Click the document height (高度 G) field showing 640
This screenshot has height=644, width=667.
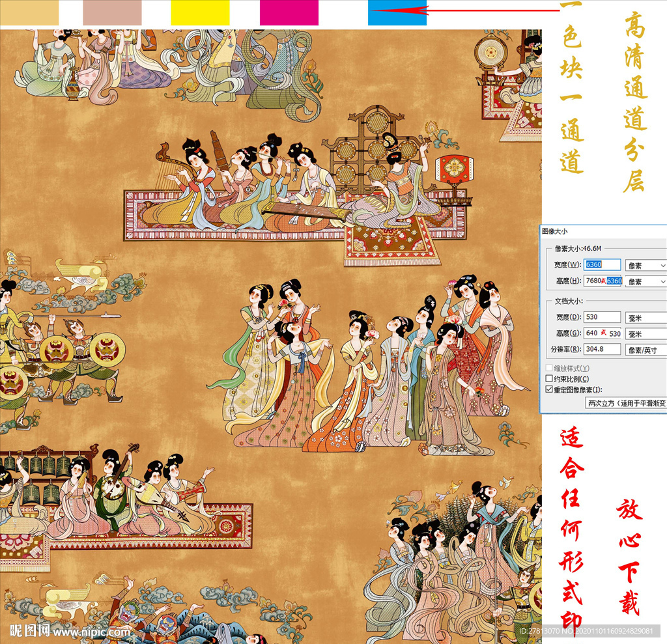point(602,333)
